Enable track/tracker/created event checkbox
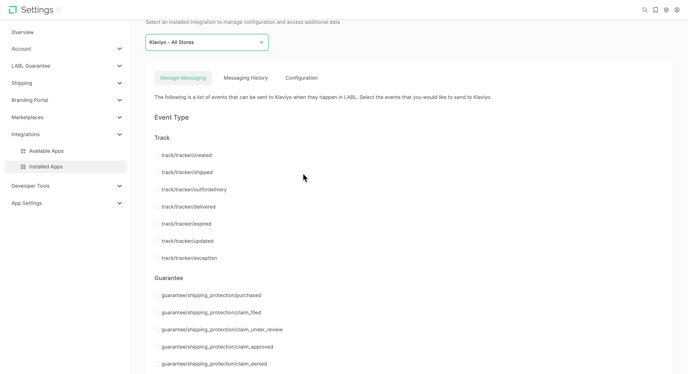 [157, 155]
